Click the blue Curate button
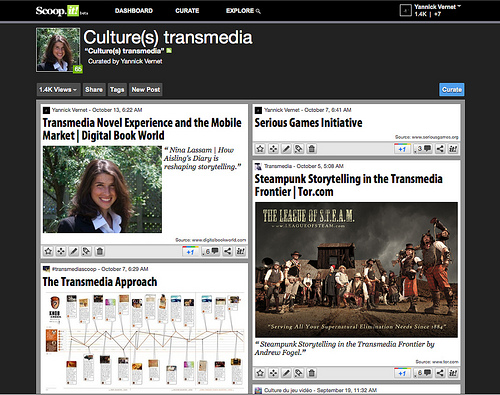 (x=452, y=89)
